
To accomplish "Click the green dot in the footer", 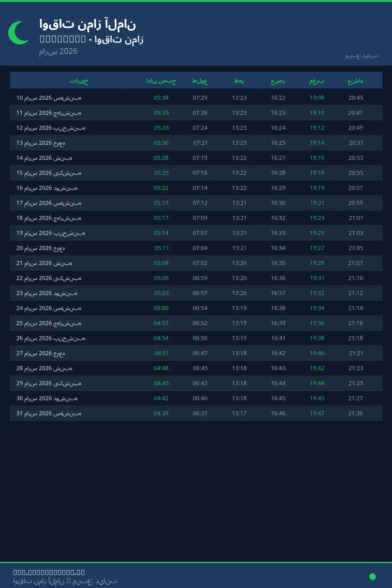I will click(x=372, y=577).
